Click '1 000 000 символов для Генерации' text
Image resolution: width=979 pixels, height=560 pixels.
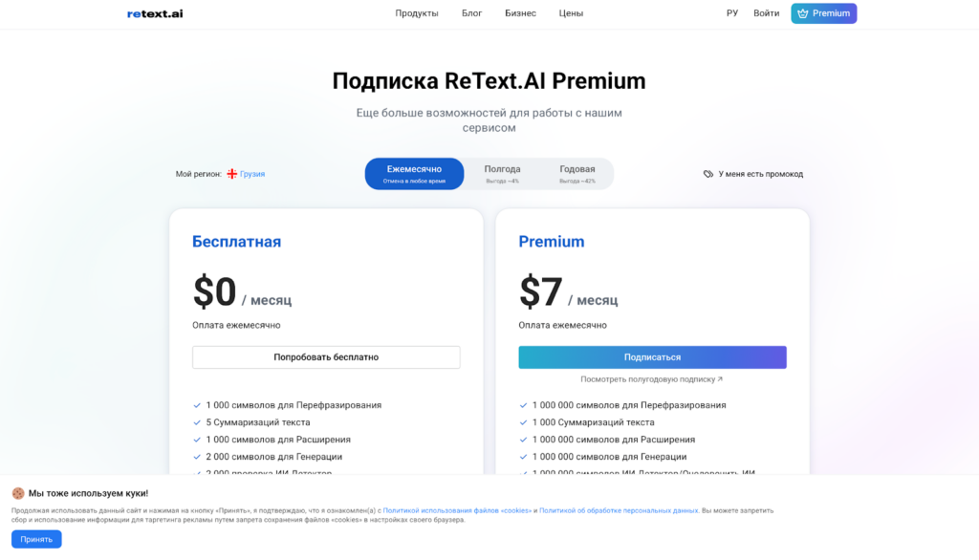609,457
